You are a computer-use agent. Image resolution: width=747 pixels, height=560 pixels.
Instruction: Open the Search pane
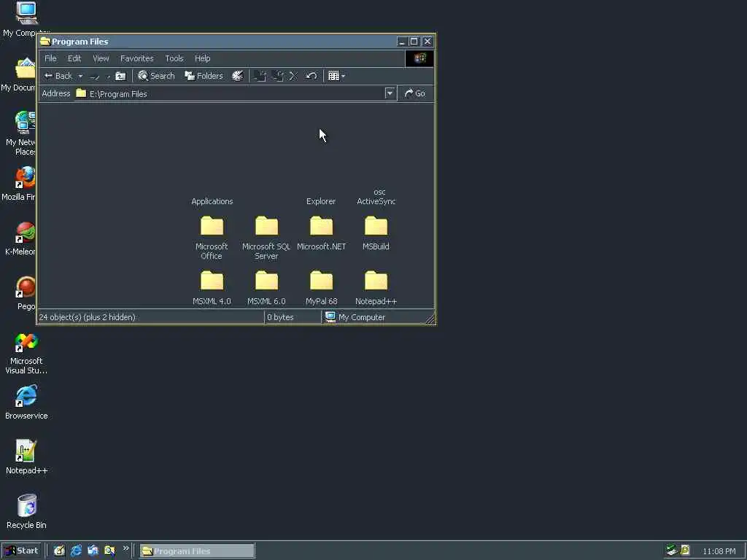156,76
